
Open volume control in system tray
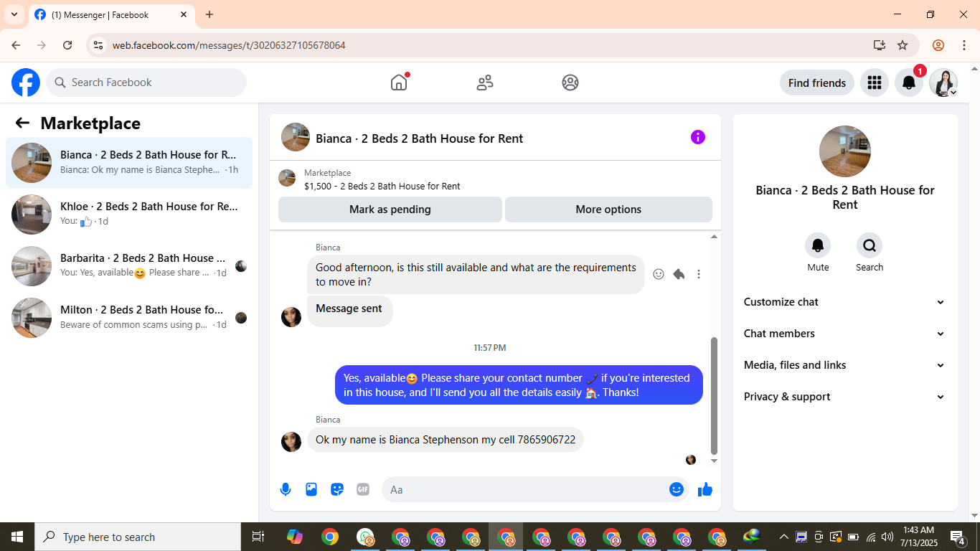tap(887, 537)
